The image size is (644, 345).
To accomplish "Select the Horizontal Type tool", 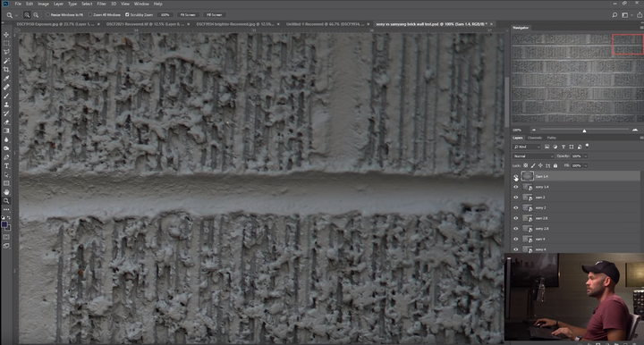I will pos(6,166).
